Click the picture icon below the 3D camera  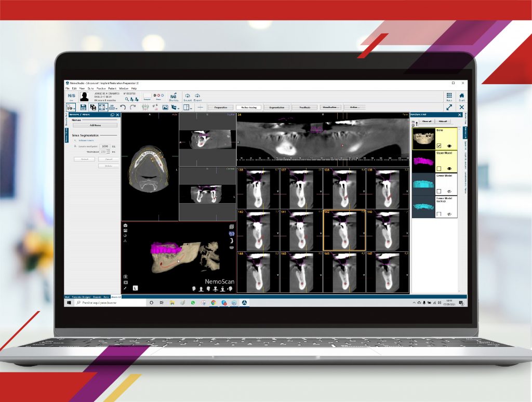125,231
